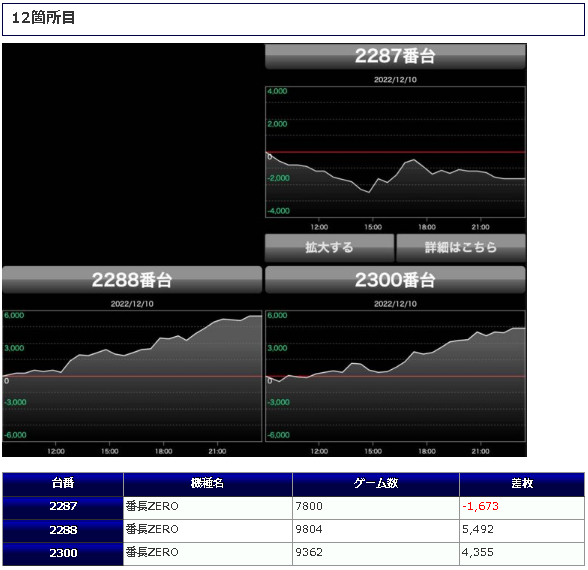
Task: Click the red -1,673 差枚 value
Action: coord(480,507)
